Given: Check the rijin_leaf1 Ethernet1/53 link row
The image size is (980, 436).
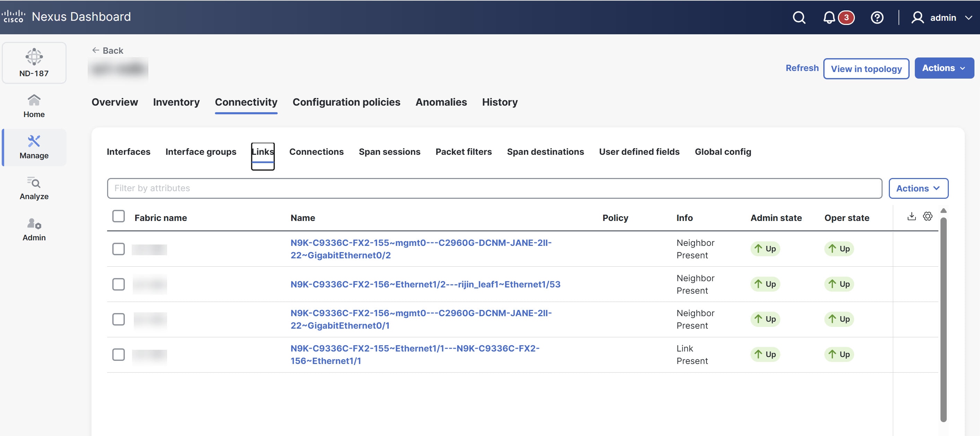Looking at the screenshot, I should point(118,284).
